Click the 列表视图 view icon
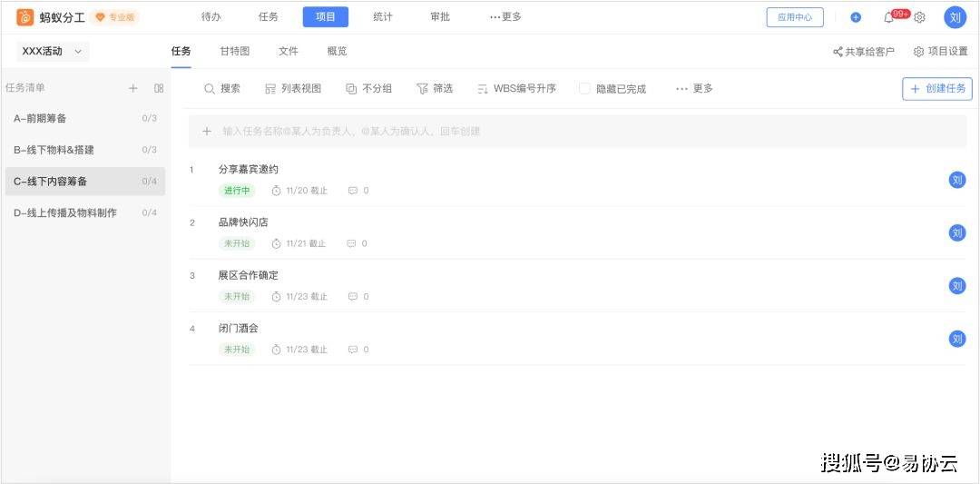The image size is (980, 484). pyautogui.click(x=270, y=89)
